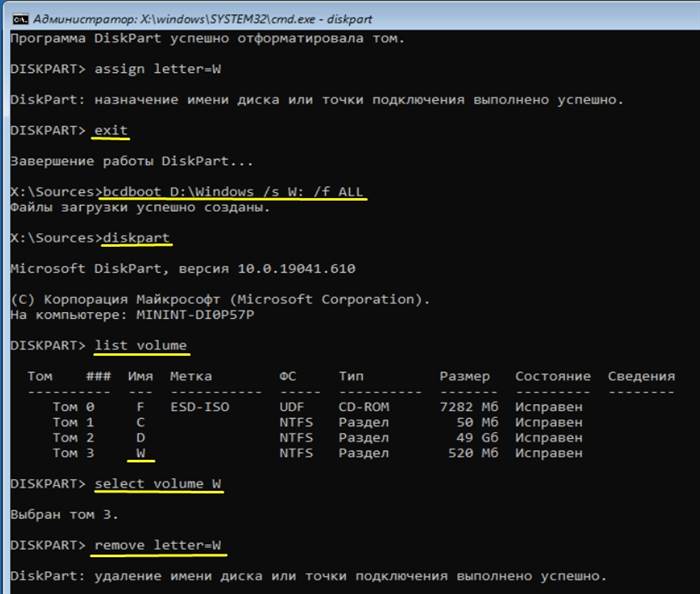
Task: Click the 'CD-ROM' type entry
Action: 364,407
